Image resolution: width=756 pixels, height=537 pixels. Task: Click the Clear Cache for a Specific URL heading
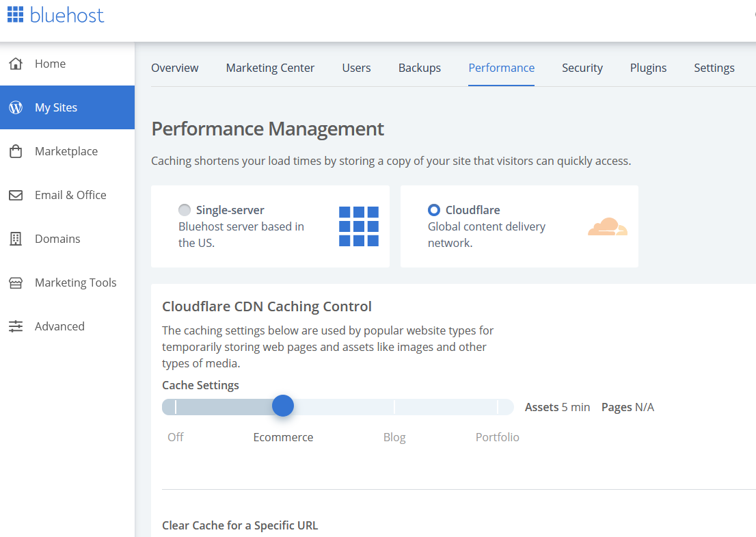[240, 525]
